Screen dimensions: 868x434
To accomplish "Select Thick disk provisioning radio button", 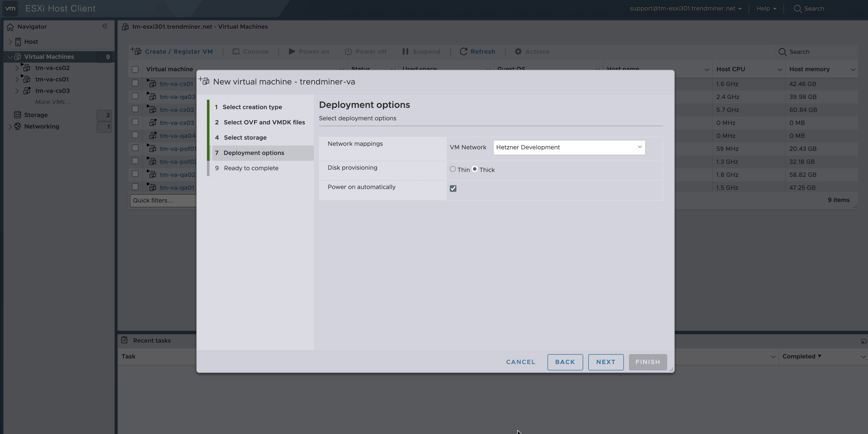I will [x=475, y=169].
